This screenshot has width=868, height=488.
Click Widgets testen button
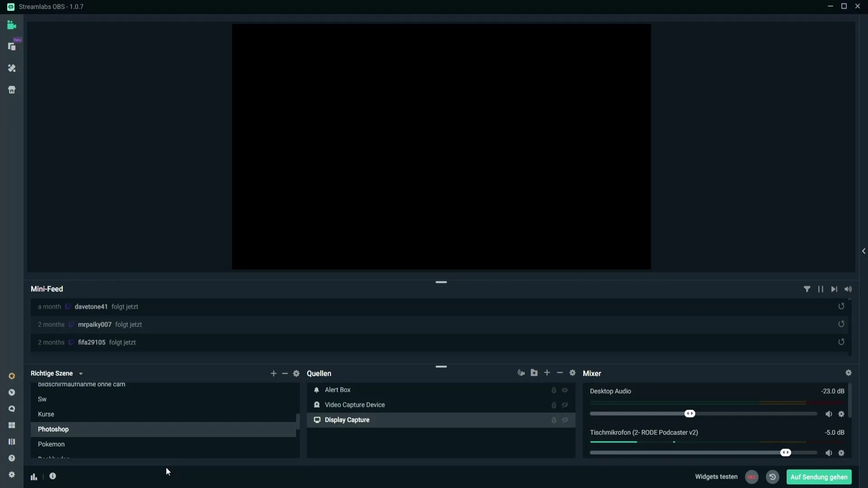click(716, 477)
